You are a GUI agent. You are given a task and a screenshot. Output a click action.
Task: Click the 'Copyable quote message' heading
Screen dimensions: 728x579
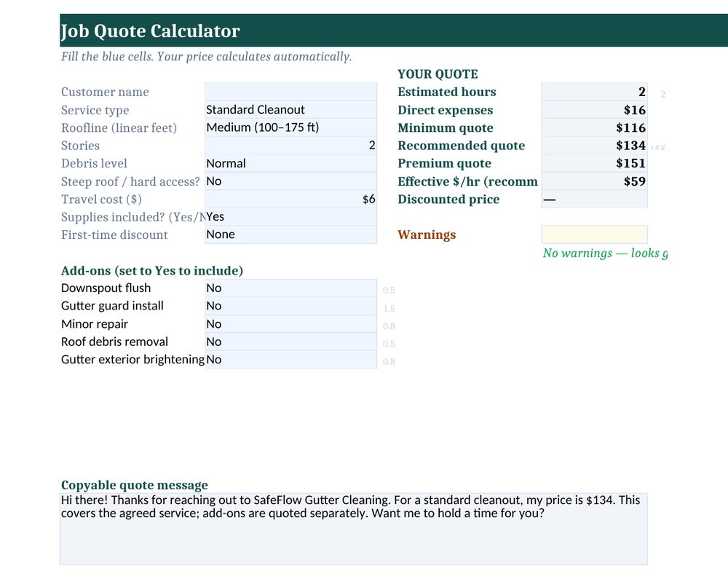135,485
